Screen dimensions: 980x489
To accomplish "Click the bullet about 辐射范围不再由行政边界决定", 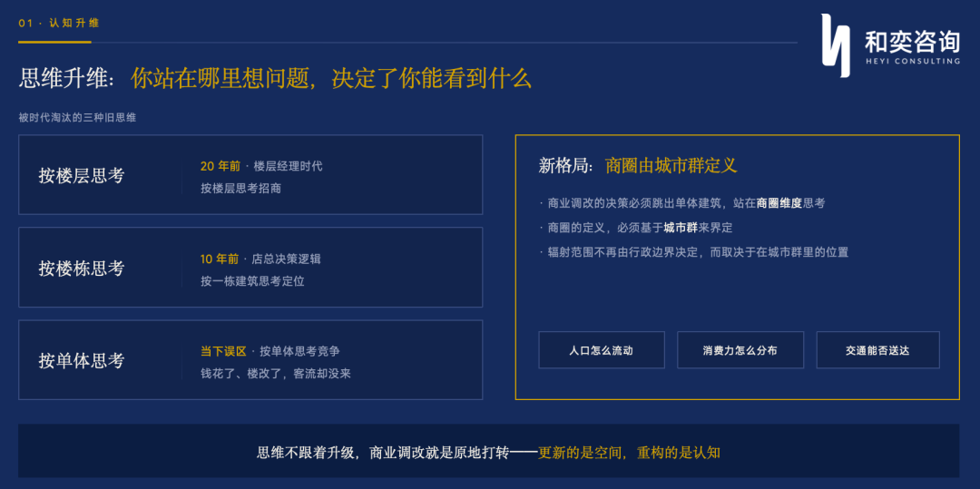I will coord(694,252).
